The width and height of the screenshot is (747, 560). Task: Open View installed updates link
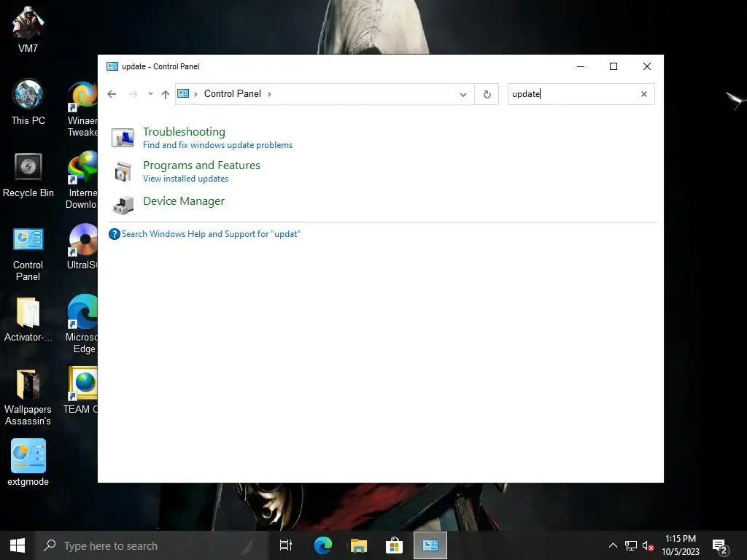[185, 179]
